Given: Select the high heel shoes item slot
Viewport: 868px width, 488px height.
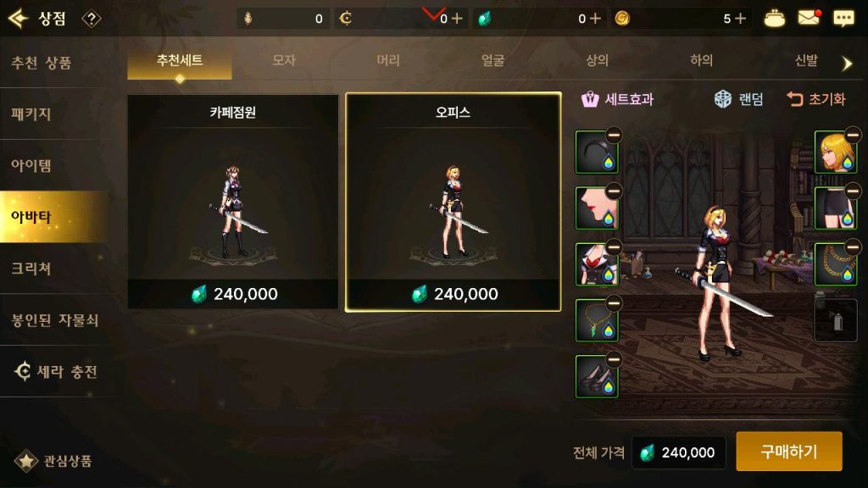Looking at the screenshot, I should tap(597, 377).
